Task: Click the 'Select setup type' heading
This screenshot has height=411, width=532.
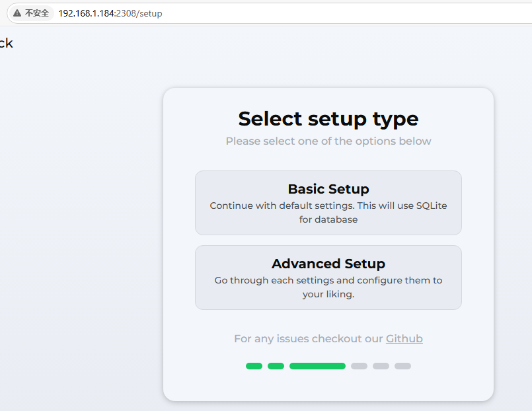Action: [328, 119]
